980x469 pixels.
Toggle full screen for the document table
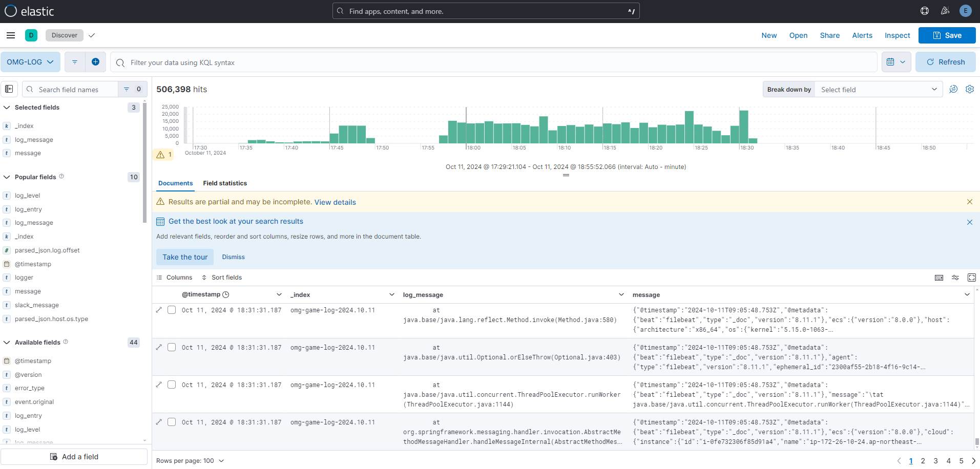point(971,278)
